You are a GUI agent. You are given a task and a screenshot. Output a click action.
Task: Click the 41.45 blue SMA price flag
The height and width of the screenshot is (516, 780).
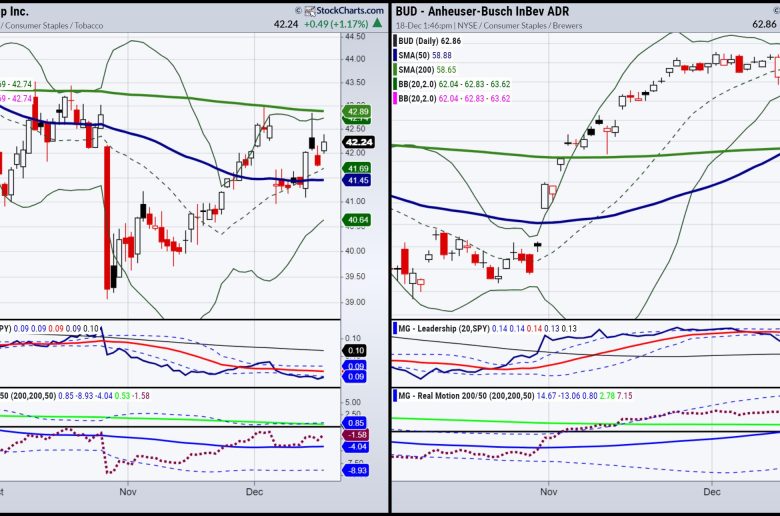(358, 180)
